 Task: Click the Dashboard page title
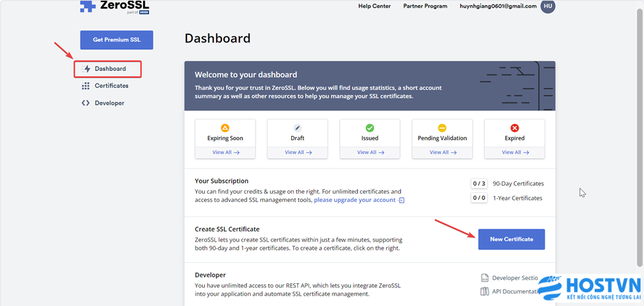[x=217, y=38]
